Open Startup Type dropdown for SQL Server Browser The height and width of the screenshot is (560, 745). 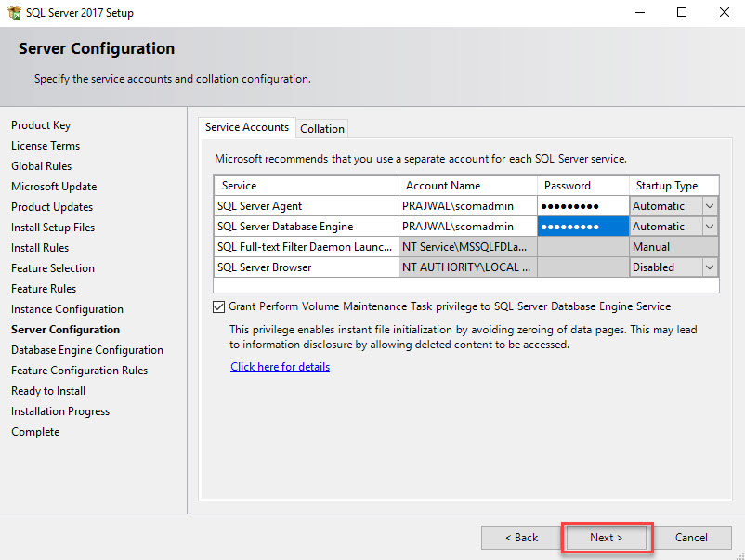[x=710, y=267]
